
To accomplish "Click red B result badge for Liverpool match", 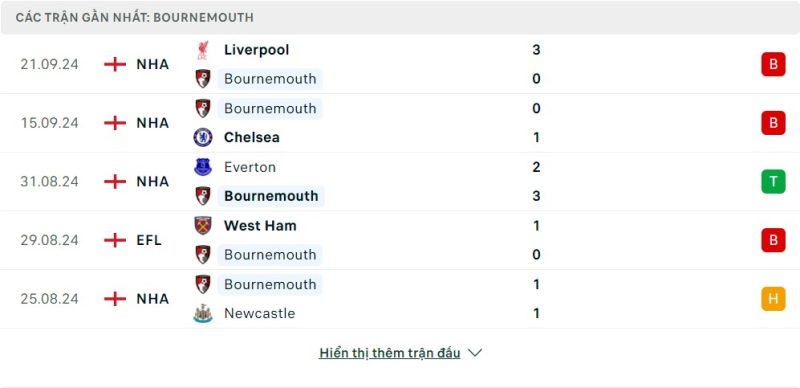I will [x=773, y=64].
